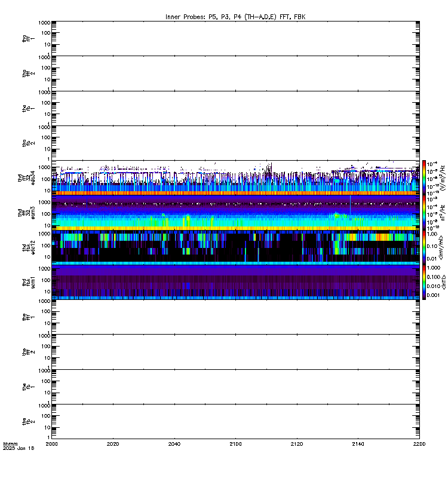Screen dimensions: 448x478
Task: Click the <|nT|> color bar unit label
Action: (443, 282)
